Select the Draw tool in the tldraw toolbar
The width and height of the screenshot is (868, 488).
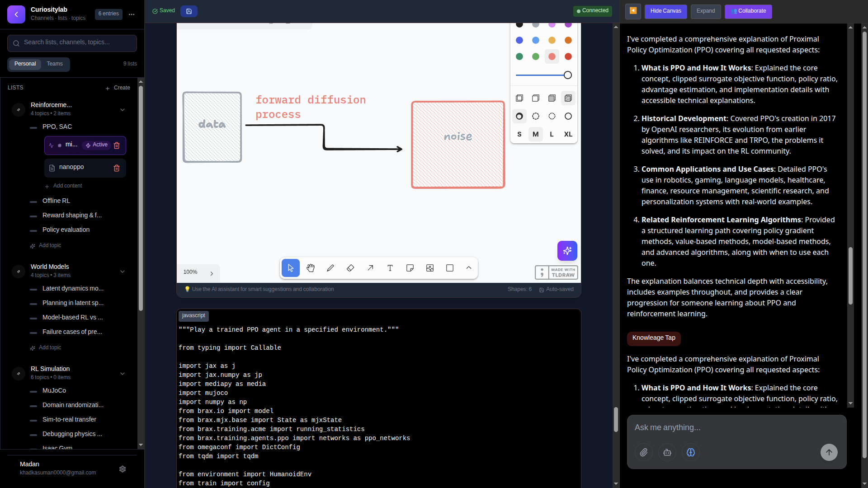[330, 268]
